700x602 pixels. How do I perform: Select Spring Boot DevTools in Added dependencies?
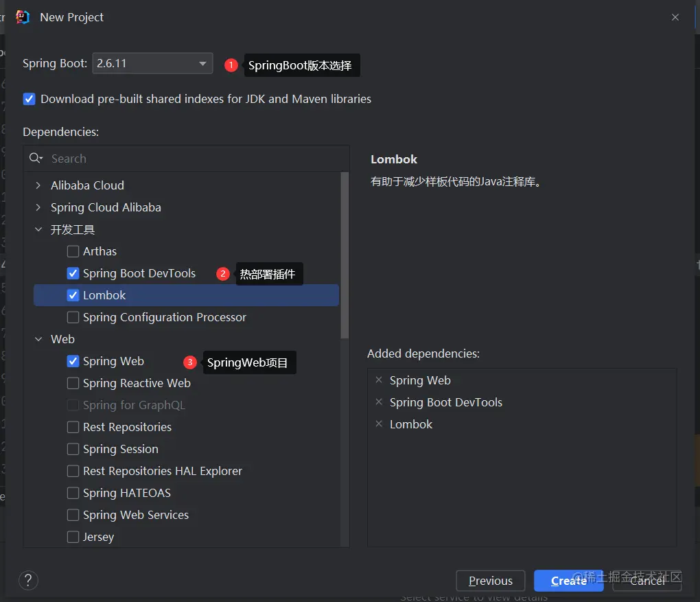point(446,402)
